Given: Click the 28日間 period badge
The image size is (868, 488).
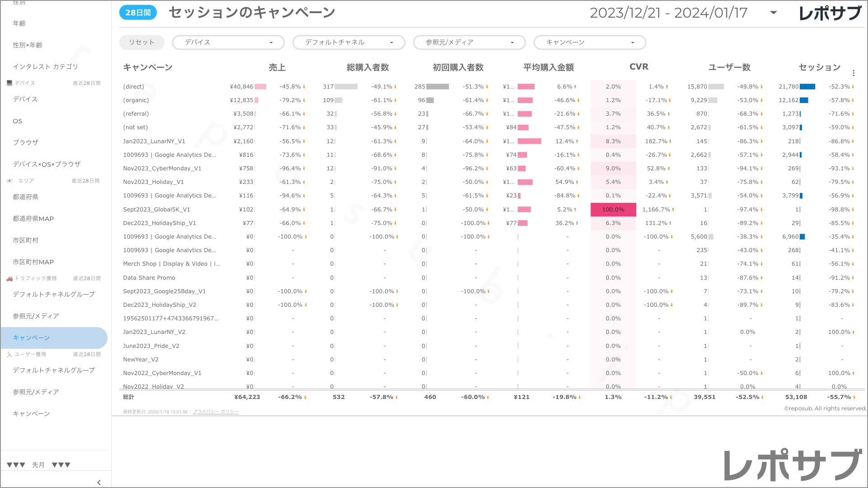Looking at the screenshot, I should (x=138, y=13).
